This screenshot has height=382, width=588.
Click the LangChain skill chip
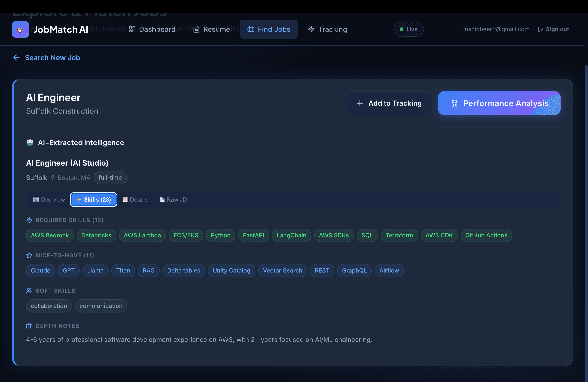(292, 235)
